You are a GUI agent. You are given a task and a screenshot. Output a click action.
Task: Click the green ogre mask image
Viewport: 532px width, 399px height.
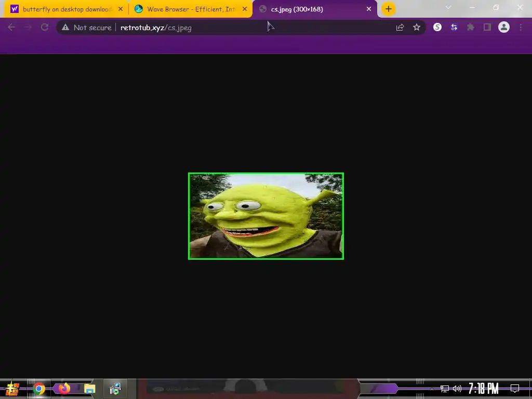[x=266, y=216]
